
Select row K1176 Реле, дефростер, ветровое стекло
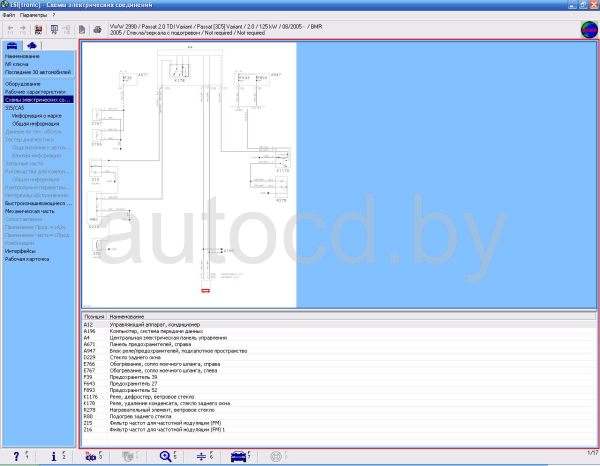tap(339, 397)
